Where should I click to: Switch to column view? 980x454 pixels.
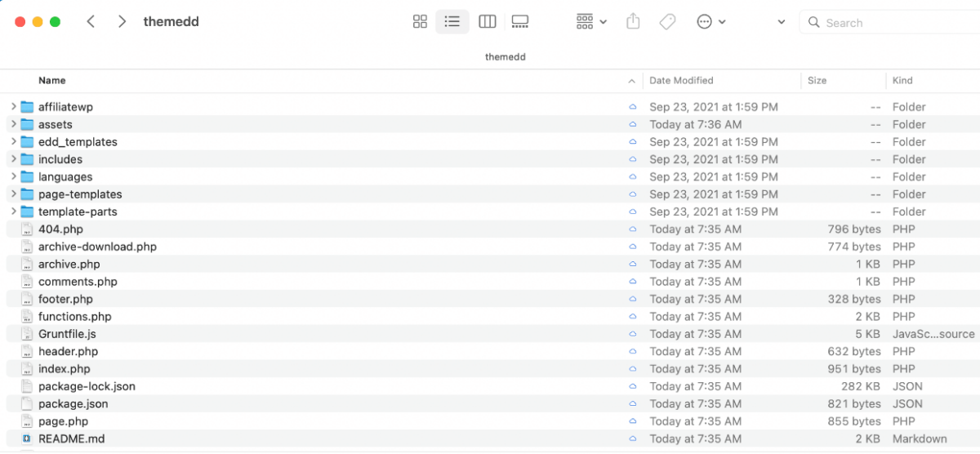point(487,22)
